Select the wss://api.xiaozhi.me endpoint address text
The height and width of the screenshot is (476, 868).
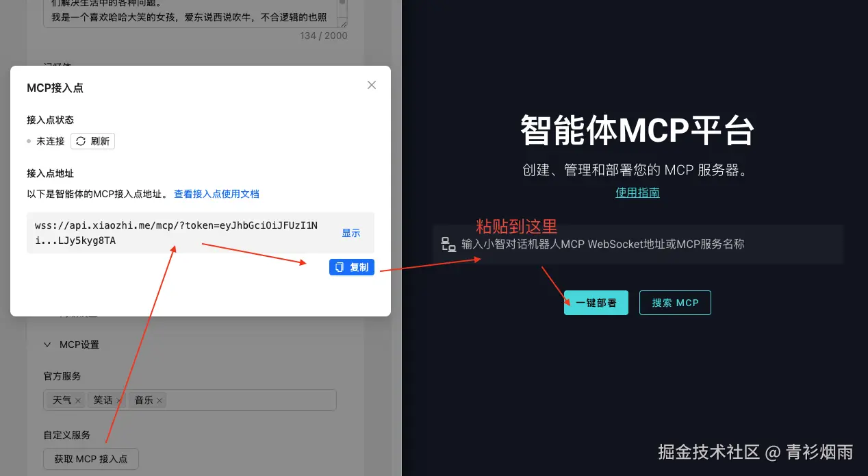(176, 233)
